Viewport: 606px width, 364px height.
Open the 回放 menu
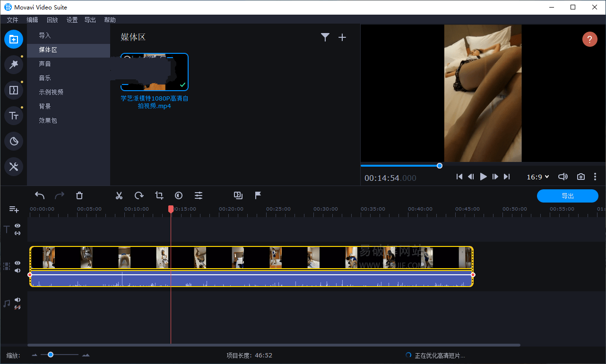52,20
